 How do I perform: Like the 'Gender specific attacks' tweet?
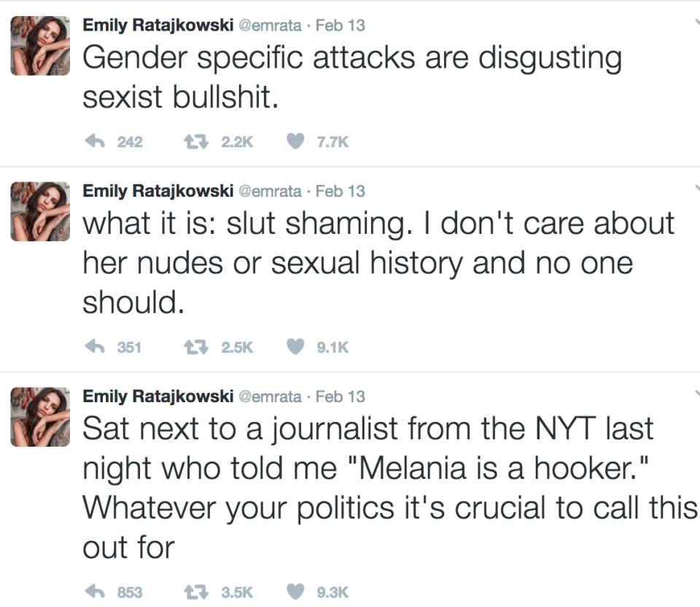coord(295,141)
